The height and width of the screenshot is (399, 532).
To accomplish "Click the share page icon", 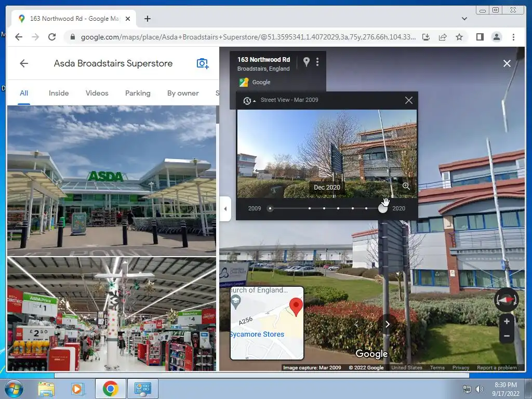I will pyautogui.click(x=443, y=37).
